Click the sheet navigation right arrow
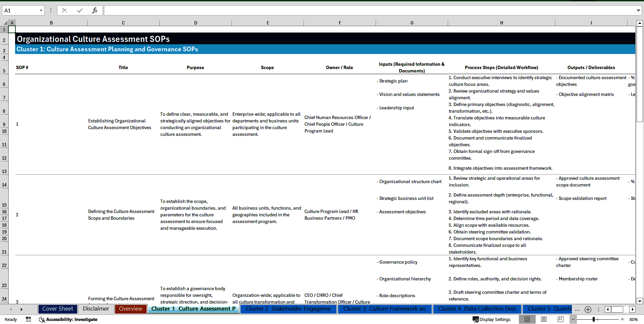The height and width of the screenshot is (324, 644). pyautogui.click(x=21, y=309)
